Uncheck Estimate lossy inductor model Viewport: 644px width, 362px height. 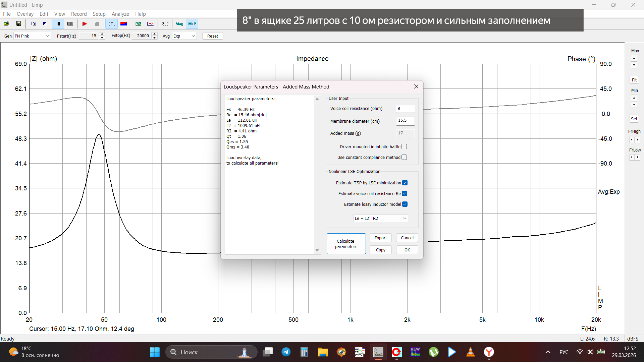click(x=405, y=204)
